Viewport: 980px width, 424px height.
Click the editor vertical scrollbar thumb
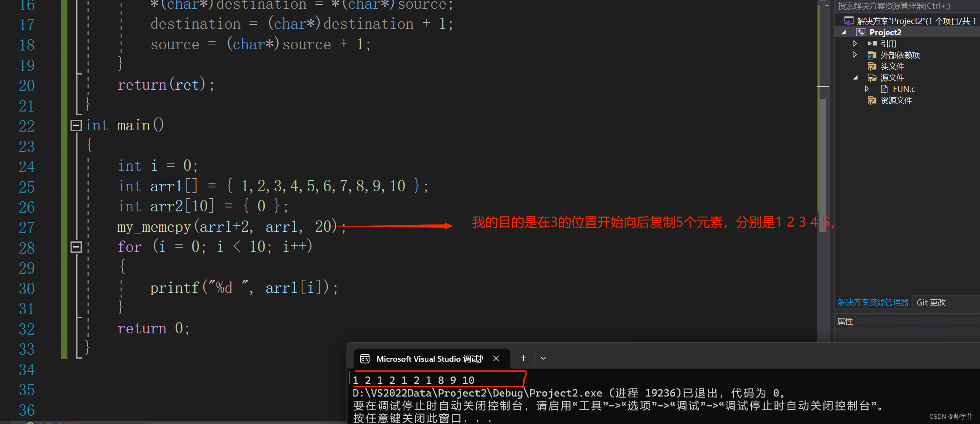(x=823, y=166)
